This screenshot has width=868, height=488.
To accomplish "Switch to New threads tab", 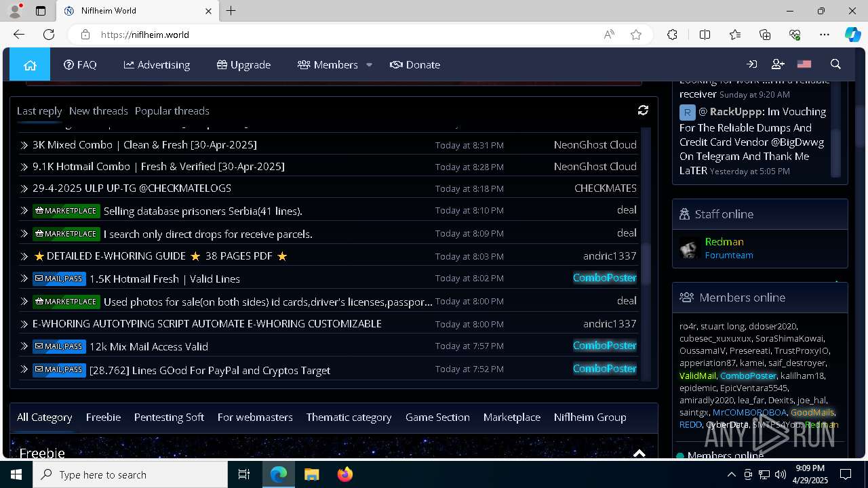I will (x=98, y=110).
